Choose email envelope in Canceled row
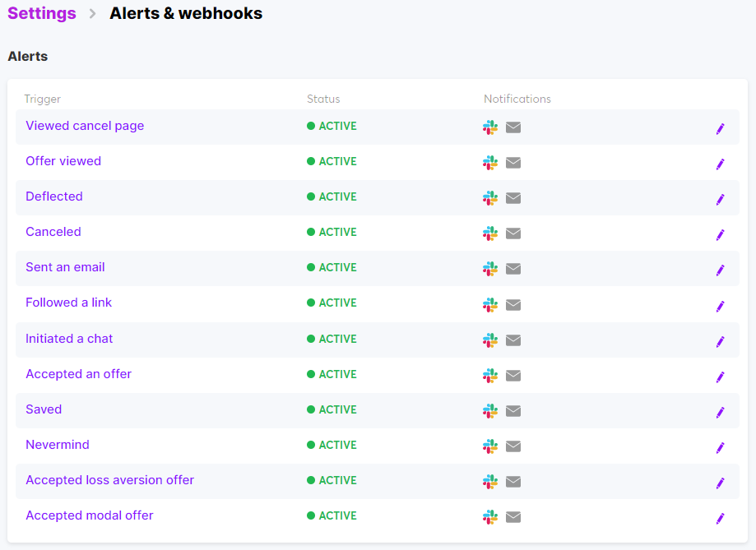This screenshot has width=756, height=550. pos(513,233)
